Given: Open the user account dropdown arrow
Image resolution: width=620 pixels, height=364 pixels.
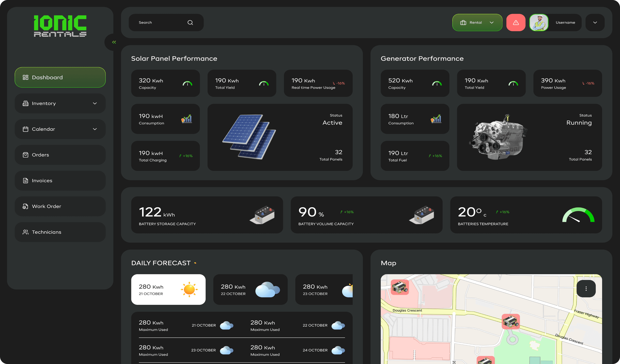Looking at the screenshot, I should [x=595, y=23].
